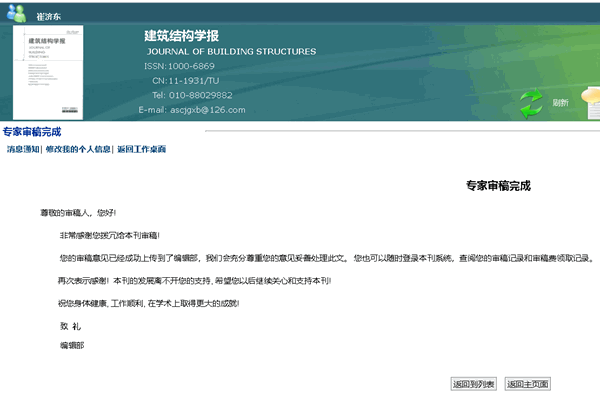This screenshot has height=398, width=600.
Task: Click the 非常感谢您拨冗给本刊审稿 line
Action: coord(109,235)
